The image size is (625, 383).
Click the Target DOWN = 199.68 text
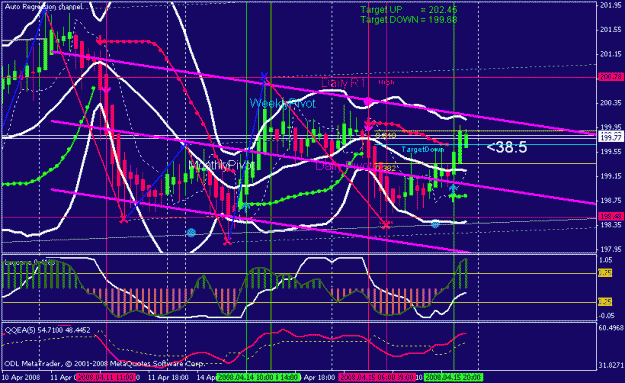[x=409, y=20]
